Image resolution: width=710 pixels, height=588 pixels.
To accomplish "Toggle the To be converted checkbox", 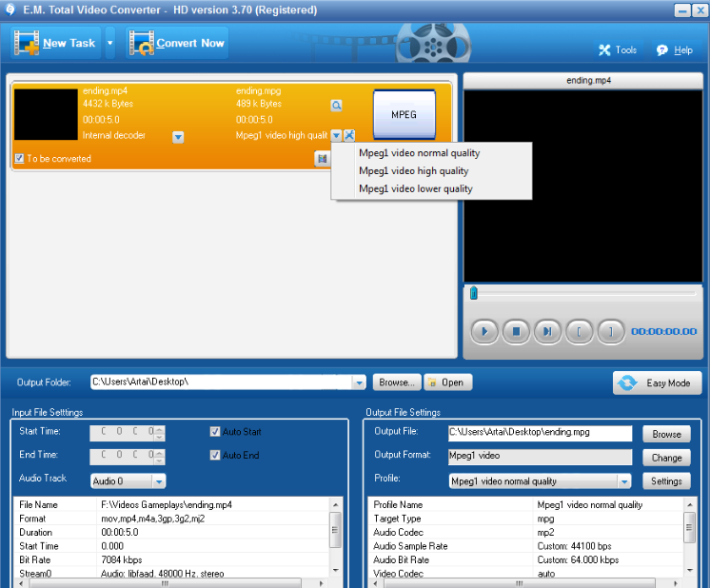I will [x=19, y=158].
